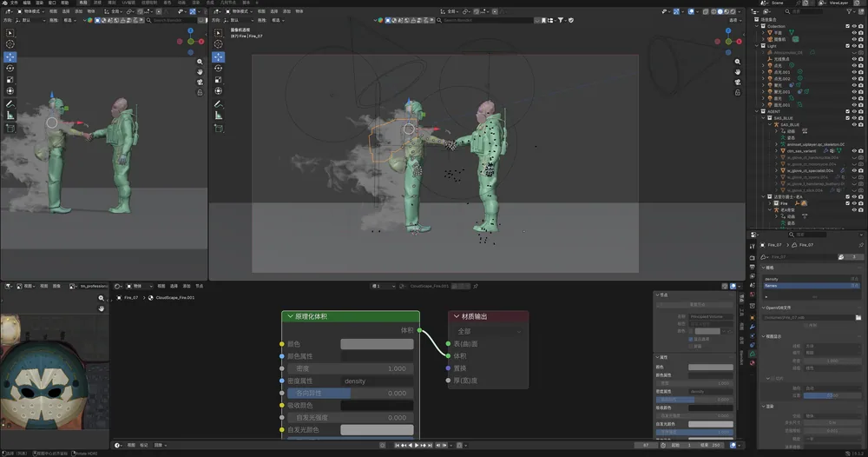This screenshot has height=457, width=868.
Task: Hide the Collection via its eye icon
Action: 854,26
